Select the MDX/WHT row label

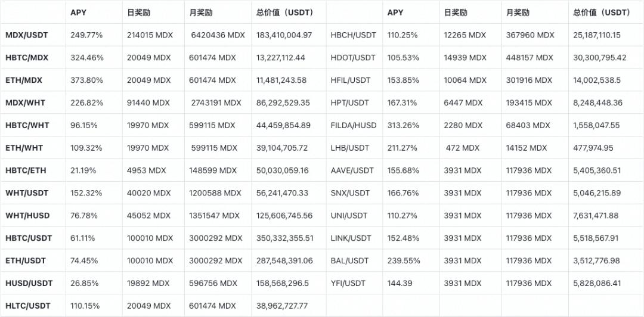26,103
